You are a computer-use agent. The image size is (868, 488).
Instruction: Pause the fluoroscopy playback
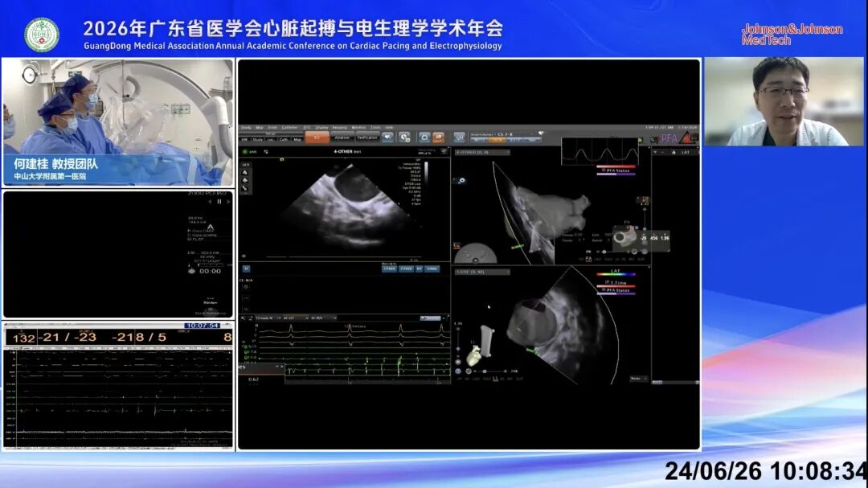click(x=219, y=202)
